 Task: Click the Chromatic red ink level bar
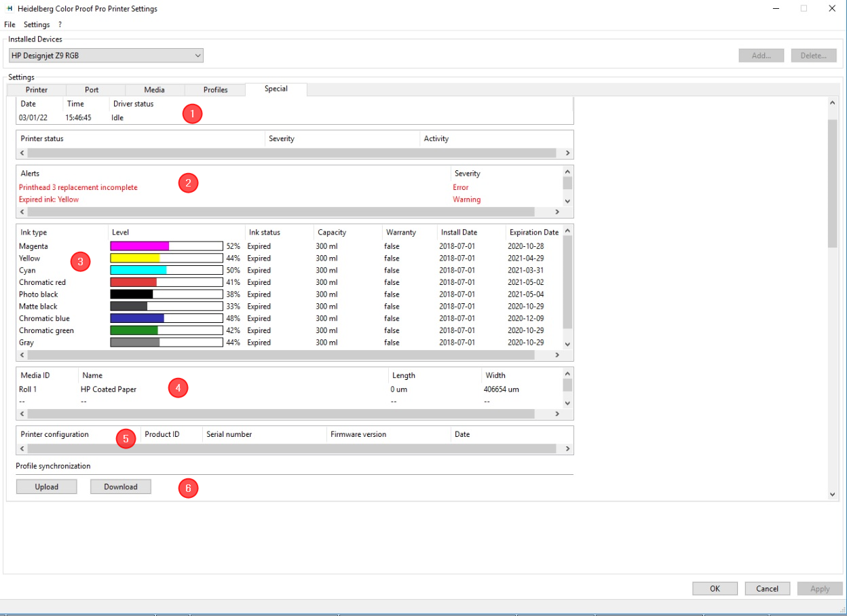click(166, 282)
